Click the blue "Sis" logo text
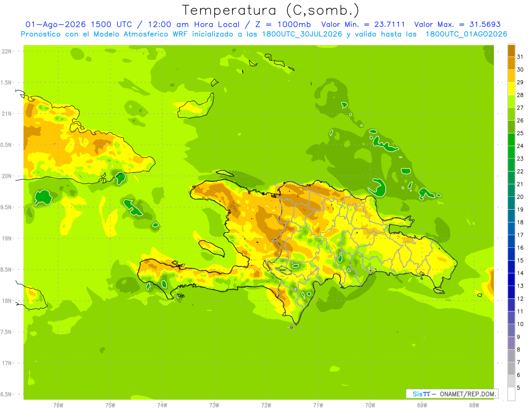 coord(417,394)
